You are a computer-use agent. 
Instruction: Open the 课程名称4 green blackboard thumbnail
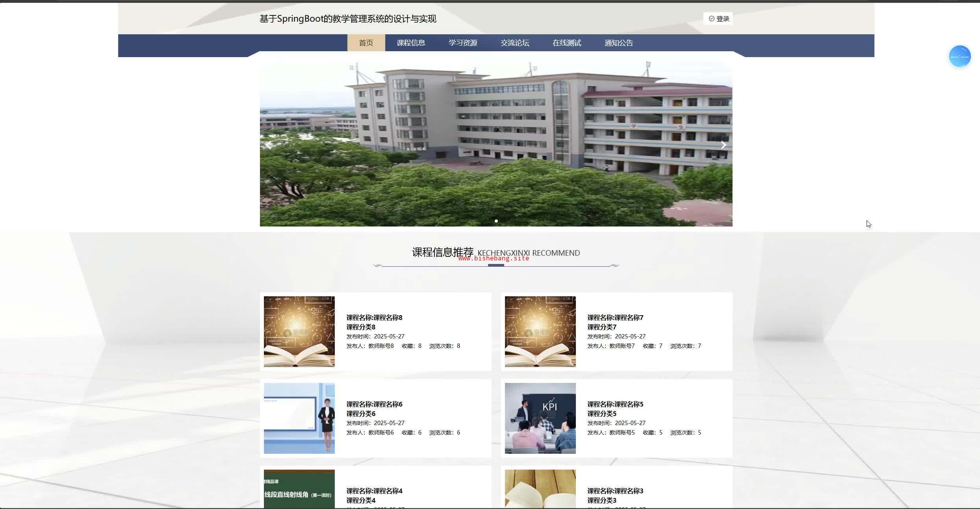[299, 489]
